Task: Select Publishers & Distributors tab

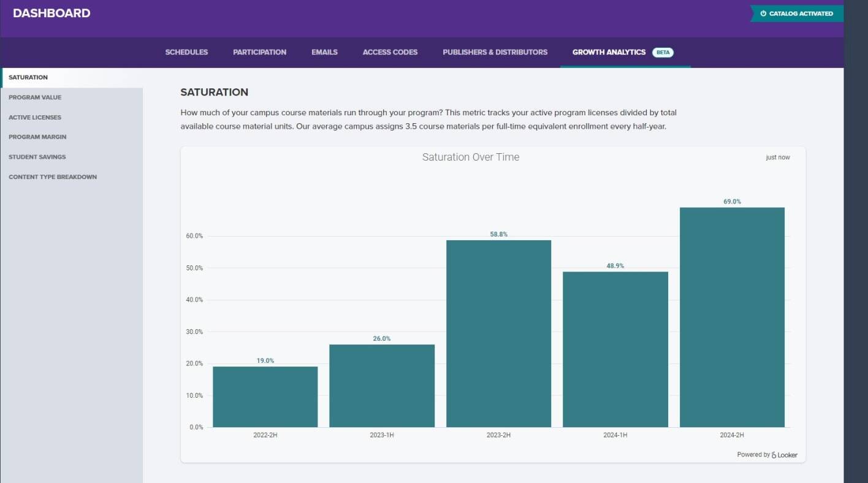Action: pos(495,52)
